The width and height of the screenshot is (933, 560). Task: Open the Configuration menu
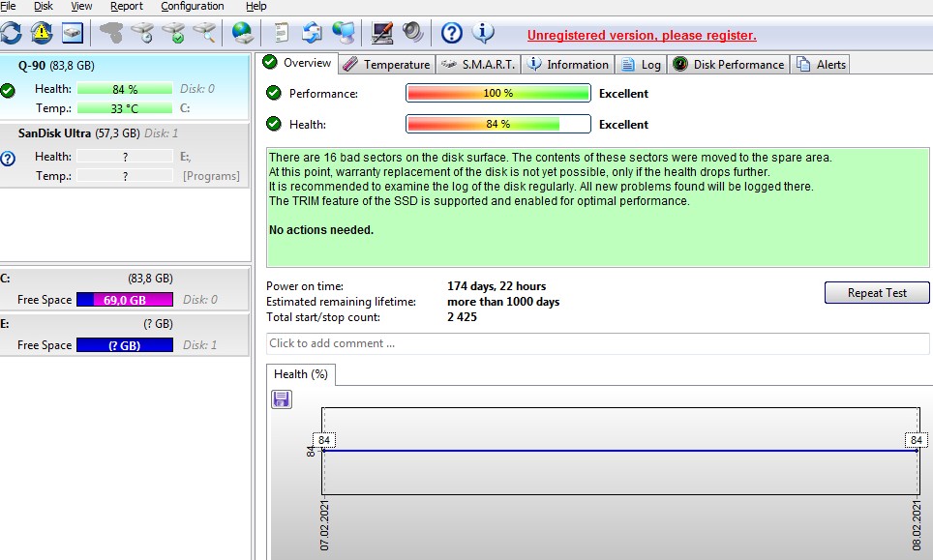pos(193,6)
